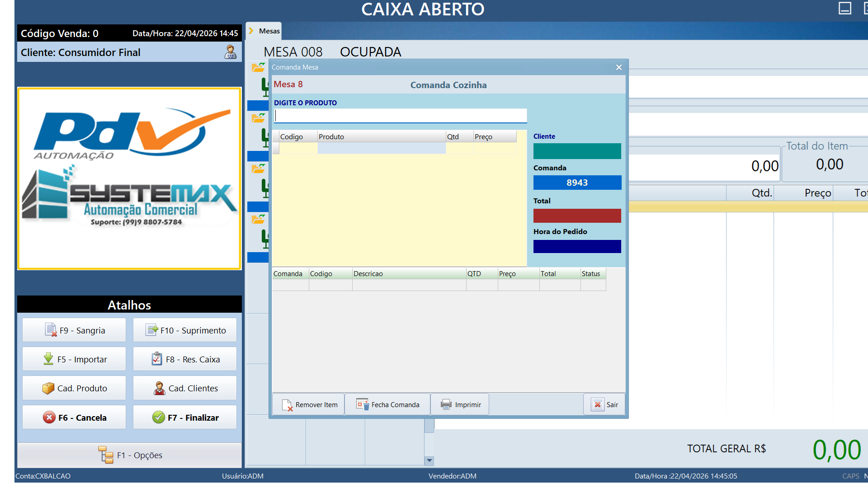The image size is (868, 488).
Task: Click the Cad. Produto box icon
Action: click(x=48, y=388)
